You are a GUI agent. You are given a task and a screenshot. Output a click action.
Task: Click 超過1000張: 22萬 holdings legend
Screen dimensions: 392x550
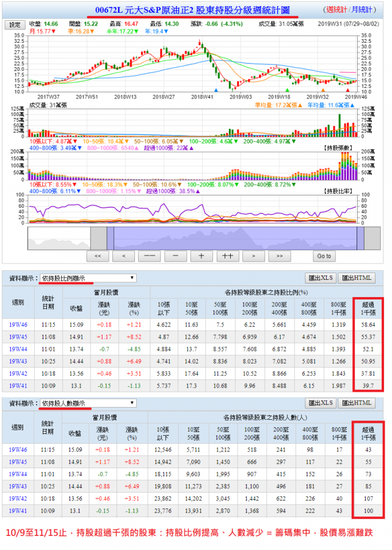pyautogui.click(x=168, y=148)
